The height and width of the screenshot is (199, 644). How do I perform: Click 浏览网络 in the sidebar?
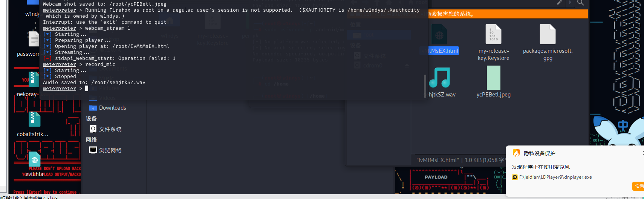(110, 150)
